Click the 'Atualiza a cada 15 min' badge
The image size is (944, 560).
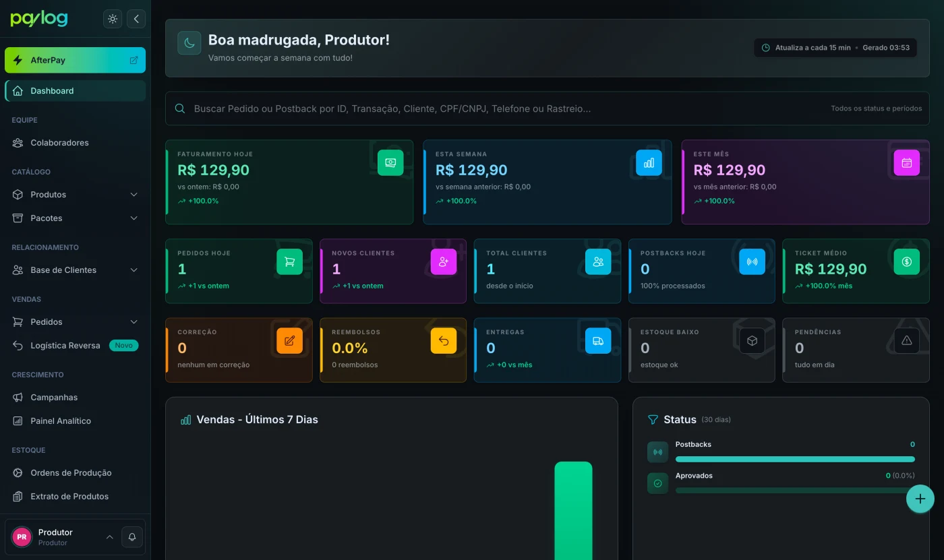[835, 48]
